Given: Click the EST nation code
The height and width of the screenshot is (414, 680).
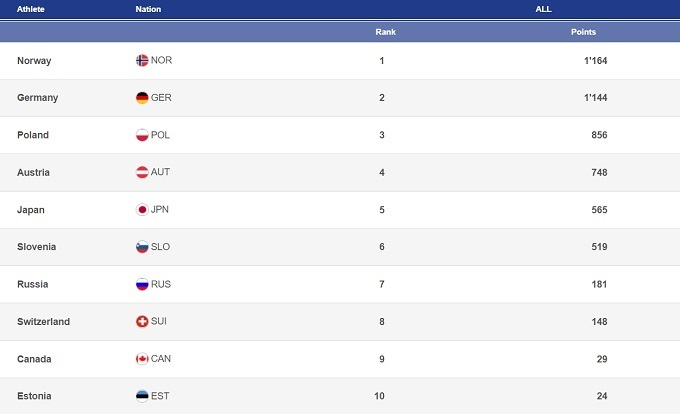Looking at the screenshot, I should point(160,396).
